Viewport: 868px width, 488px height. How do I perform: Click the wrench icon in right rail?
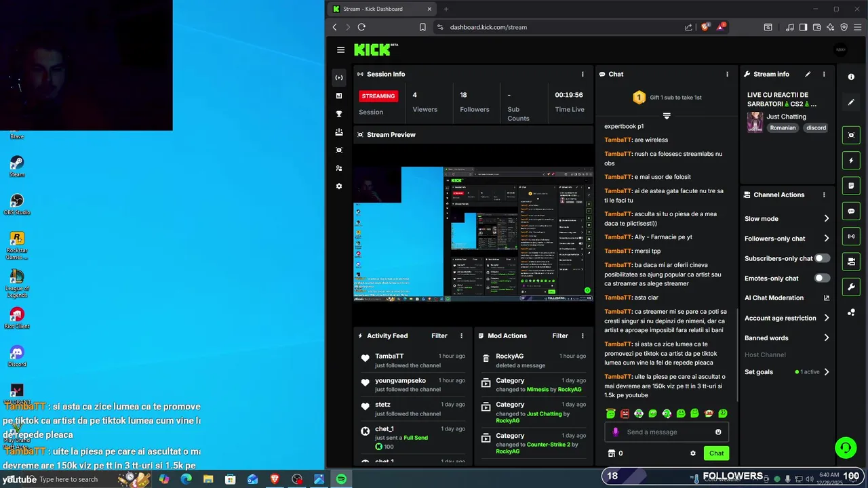851,287
